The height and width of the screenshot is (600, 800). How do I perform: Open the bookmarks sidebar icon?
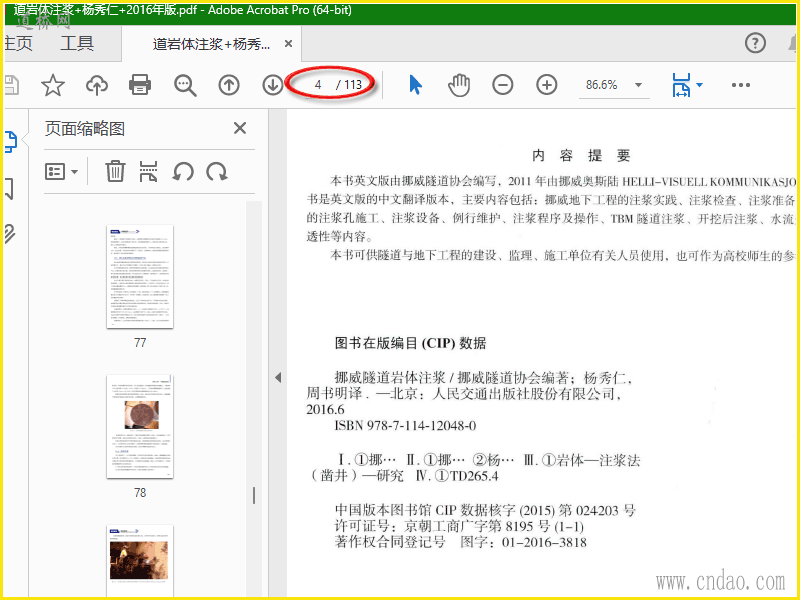(x=8, y=188)
